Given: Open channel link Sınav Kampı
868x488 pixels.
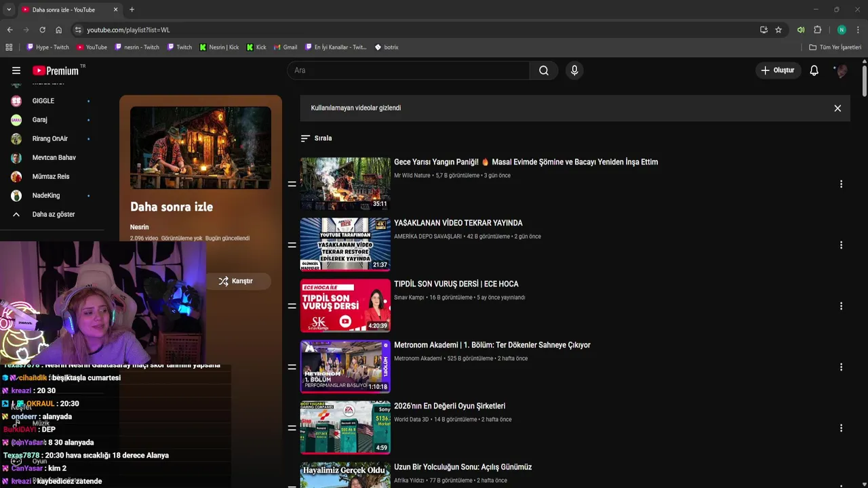Looking at the screenshot, I should (x=409, y=298).
